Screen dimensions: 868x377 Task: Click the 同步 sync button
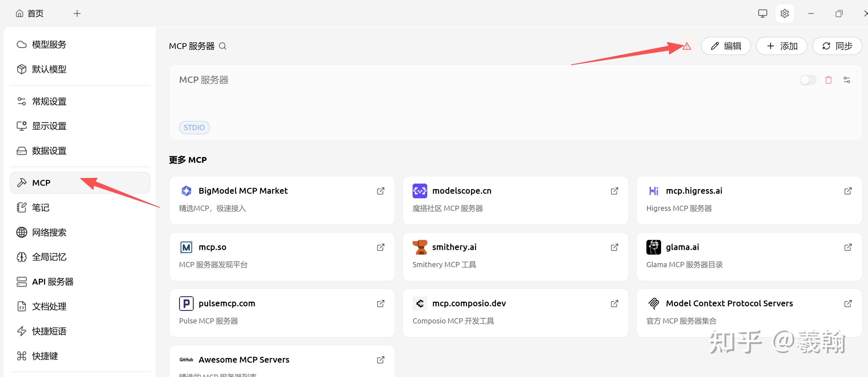point(837,46)
